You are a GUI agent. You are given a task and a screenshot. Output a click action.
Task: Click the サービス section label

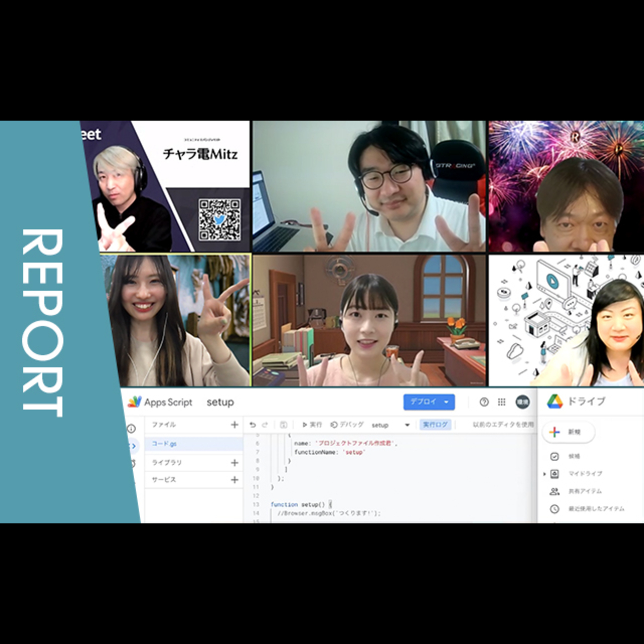[x=164, y=480]
